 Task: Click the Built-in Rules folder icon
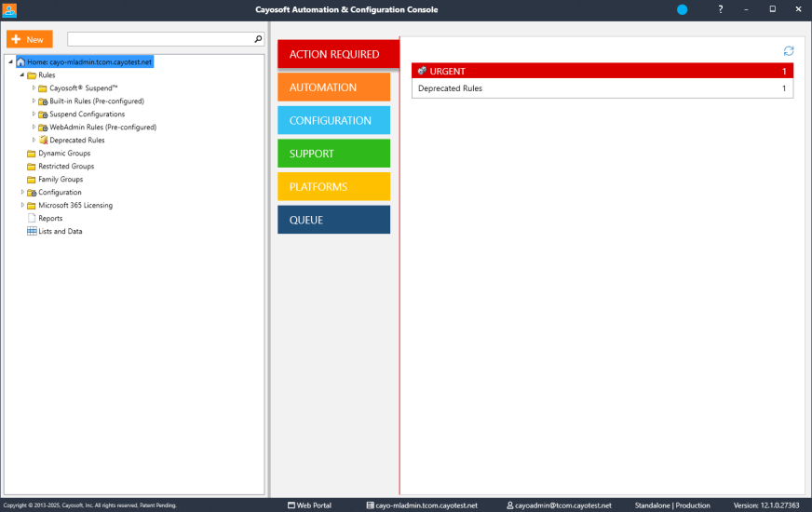[x=43, y=101]
